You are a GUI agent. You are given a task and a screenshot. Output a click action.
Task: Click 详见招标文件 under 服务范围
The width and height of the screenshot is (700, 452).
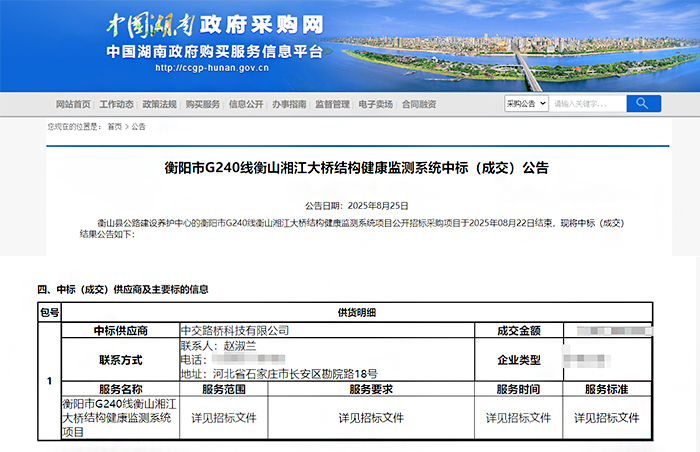point(224,418)
